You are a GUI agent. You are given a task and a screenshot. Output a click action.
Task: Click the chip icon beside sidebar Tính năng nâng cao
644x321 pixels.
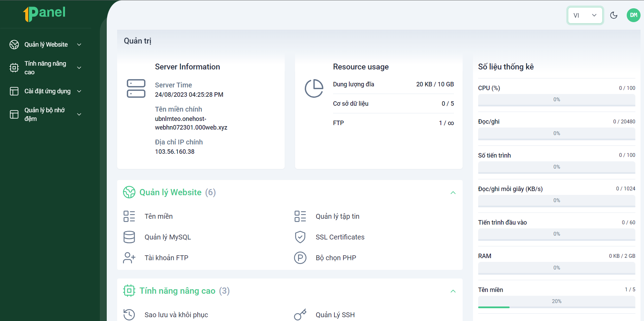tap(14, 68)
